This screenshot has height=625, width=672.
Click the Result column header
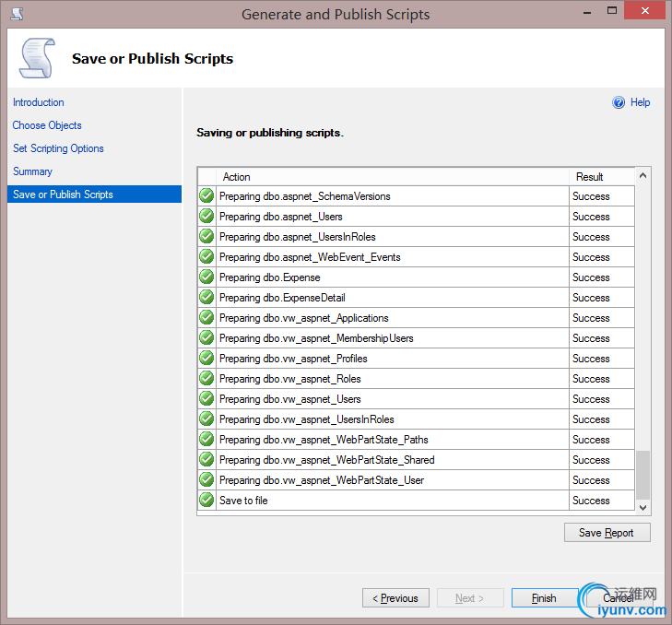tap(590, 177)
